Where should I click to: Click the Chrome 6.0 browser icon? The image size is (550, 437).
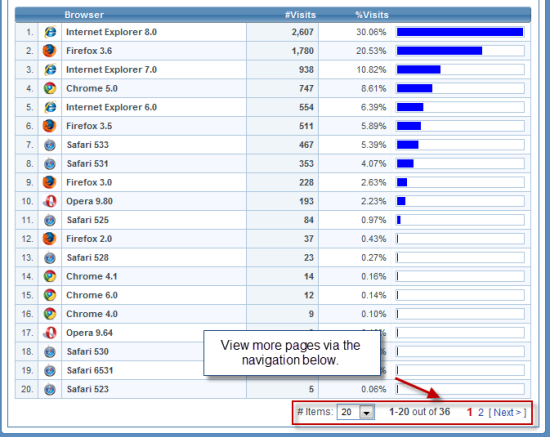[50, 295]
